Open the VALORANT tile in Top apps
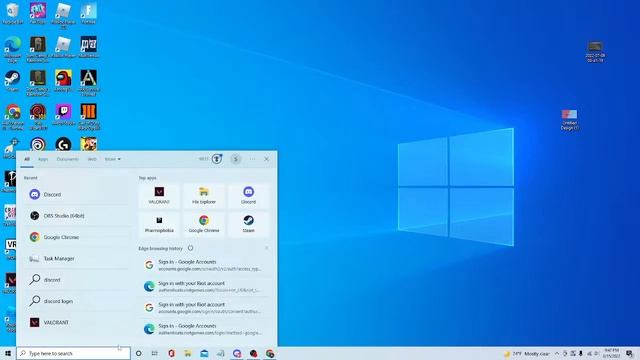 point(159,196)
